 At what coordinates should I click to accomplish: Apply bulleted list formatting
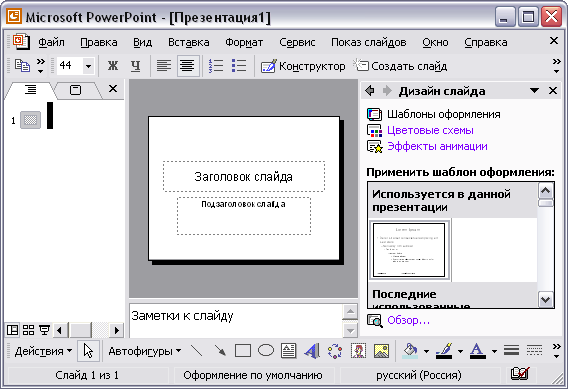[239, 66]
